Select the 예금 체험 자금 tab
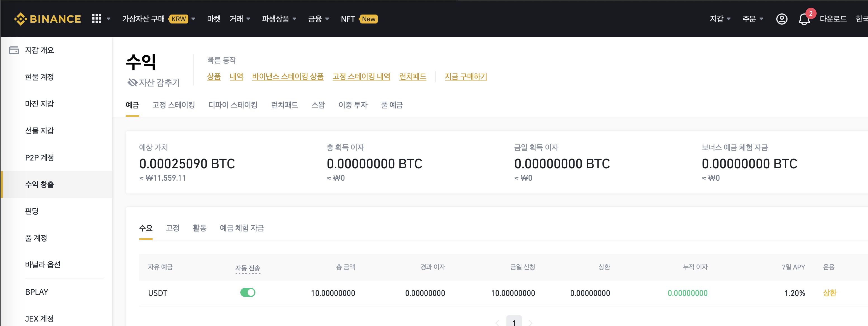Viewport: 868px width, 326px height. [x=242, y=228]
